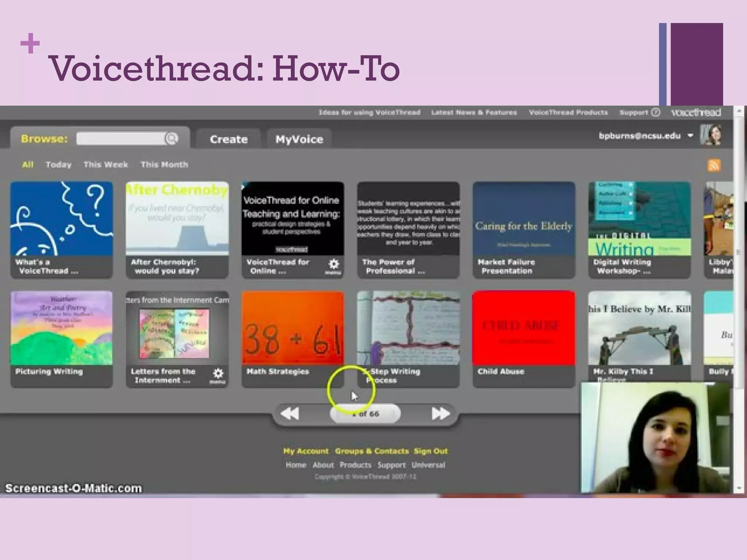
Task: Click the vertical scrollbar down arrow
Action: click(739, 488)
